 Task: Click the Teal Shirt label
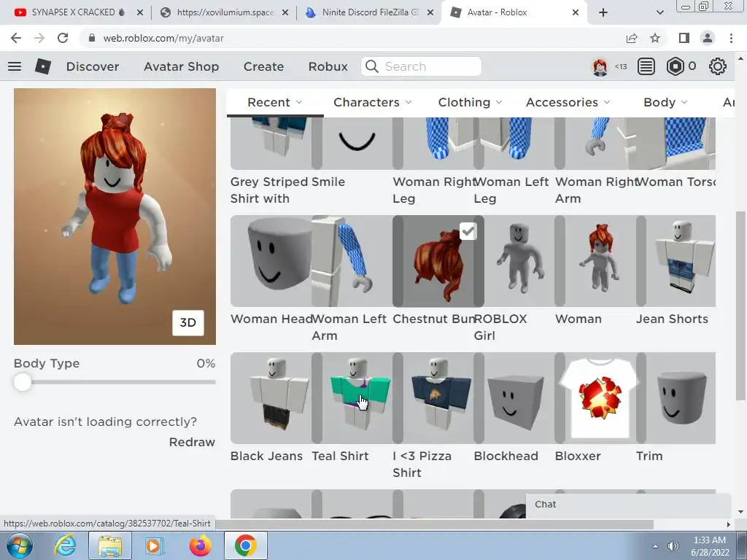tap(340, 456)
